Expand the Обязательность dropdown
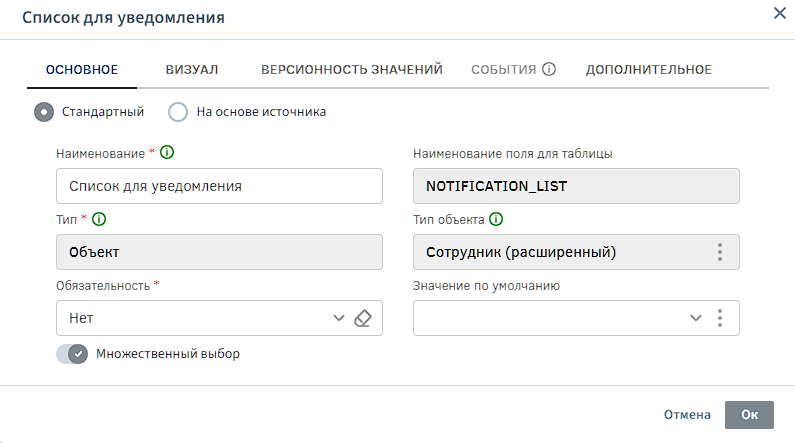Image resolution: width=795 pixels, height=443 pixels. click(x=338, y=318)
